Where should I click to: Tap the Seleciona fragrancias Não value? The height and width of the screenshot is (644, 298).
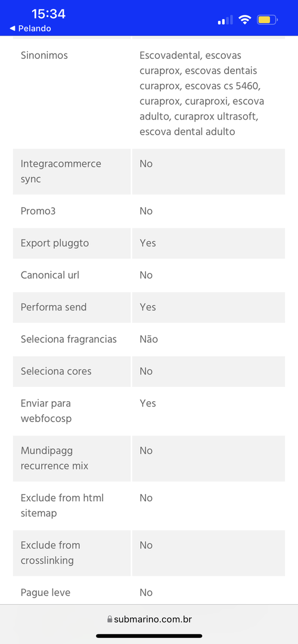[x=149, y=339]
